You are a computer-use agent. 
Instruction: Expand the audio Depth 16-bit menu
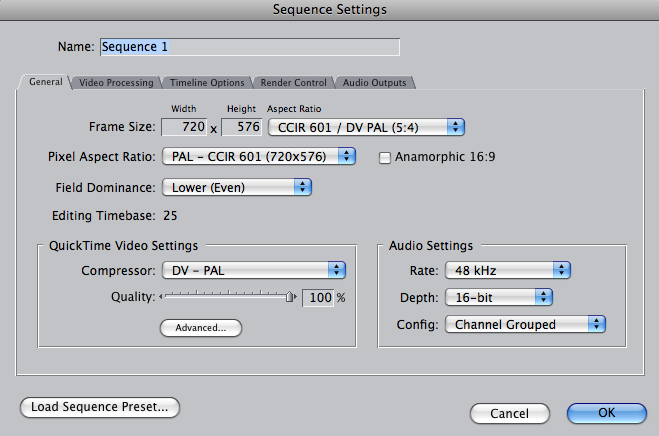point(499,297)
